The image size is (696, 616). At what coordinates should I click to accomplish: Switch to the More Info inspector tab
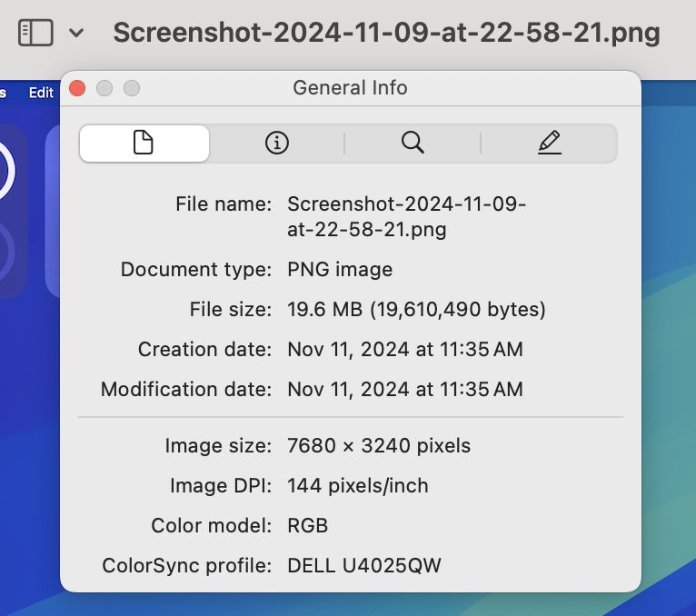click(x=276, y=143)
